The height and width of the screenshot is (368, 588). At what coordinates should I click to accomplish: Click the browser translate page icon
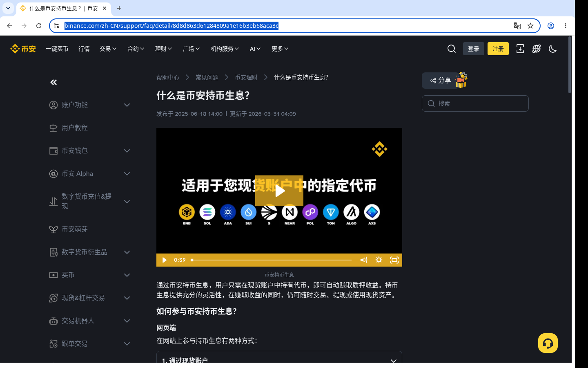[x=517, y=26]
